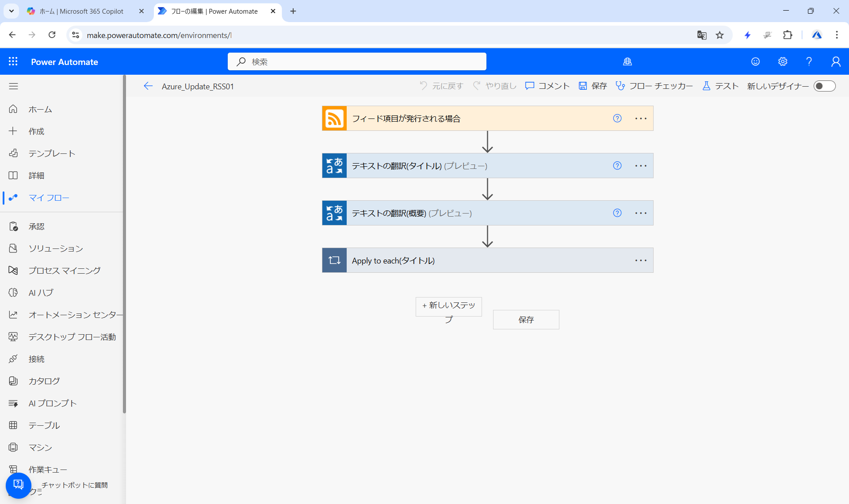The width and height of the screenshot is (849, 504).
Task: Click the RSS feed trigger icon
Action: pos(334,118)
